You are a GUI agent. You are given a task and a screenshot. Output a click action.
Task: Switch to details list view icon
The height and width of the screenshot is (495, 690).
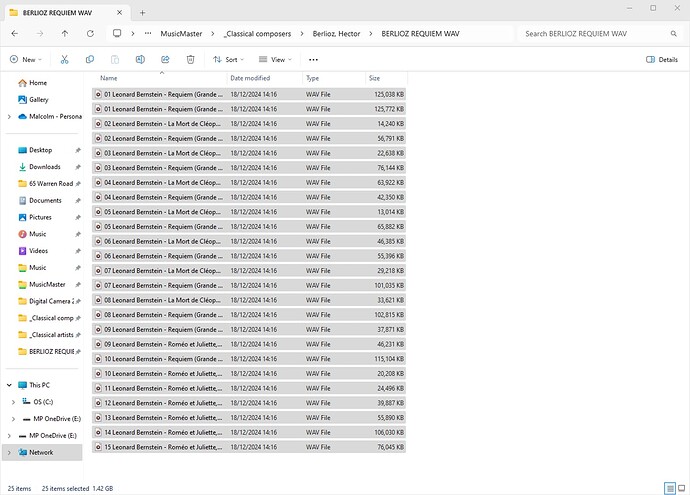[670, 488]
